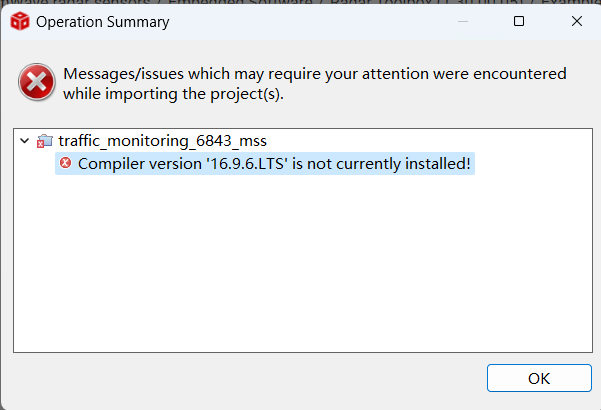
Task: Select the traffic_monitoring_6843_mss project entry
Action: click(163, 141)
